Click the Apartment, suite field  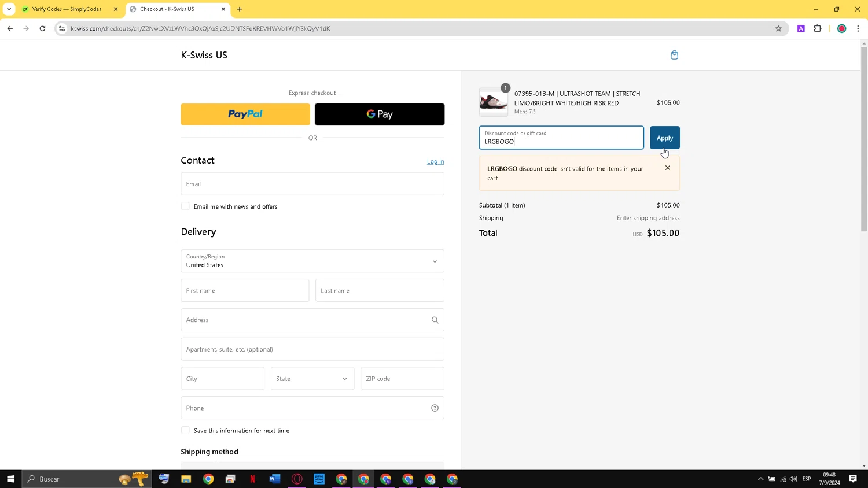(x=312, y=349)
